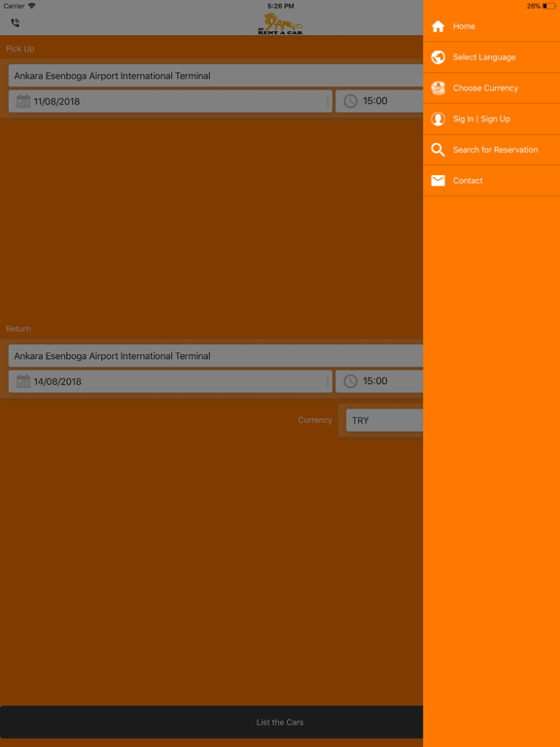Viewport: 560px width, 747px height.
Task: Click the pick-up time clock icon
Action: coord(350,101)
